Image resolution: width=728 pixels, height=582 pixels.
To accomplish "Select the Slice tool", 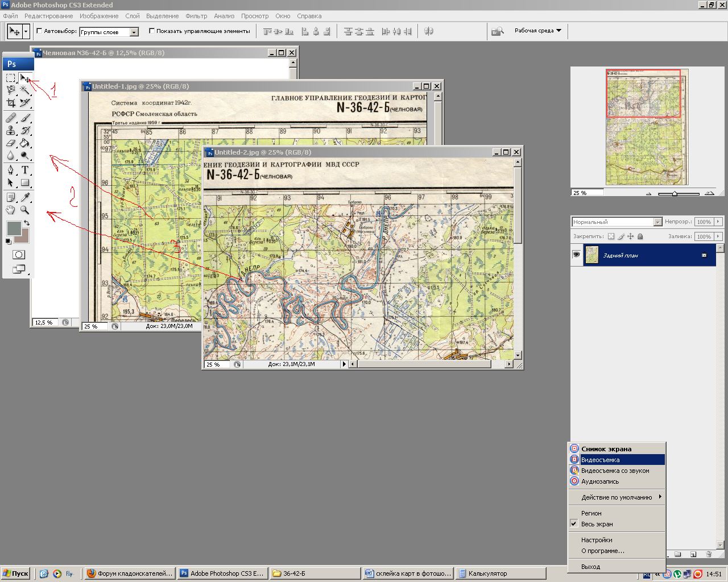I will click(25, 103).
